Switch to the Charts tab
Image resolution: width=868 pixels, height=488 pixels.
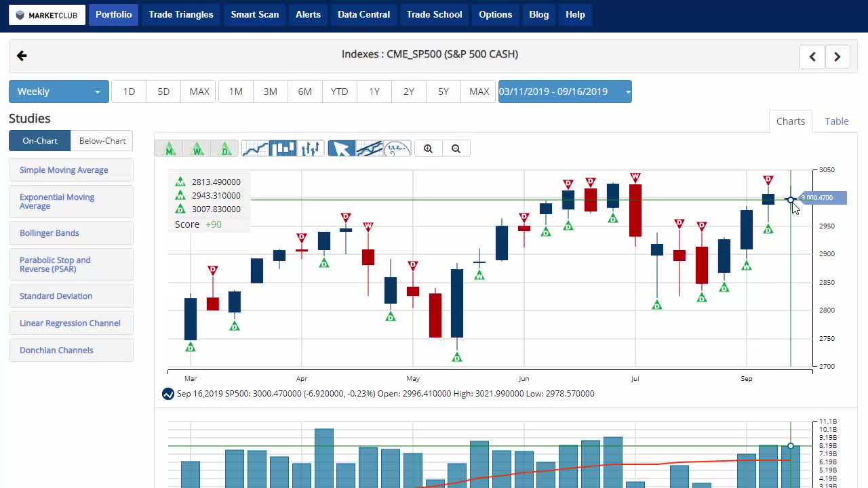791,121
